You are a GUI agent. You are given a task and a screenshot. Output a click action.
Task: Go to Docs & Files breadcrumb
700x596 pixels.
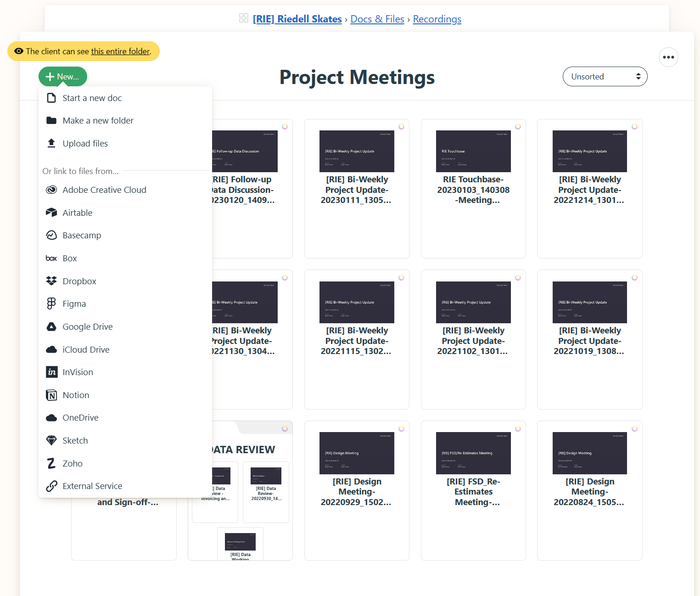coord(377,19)
